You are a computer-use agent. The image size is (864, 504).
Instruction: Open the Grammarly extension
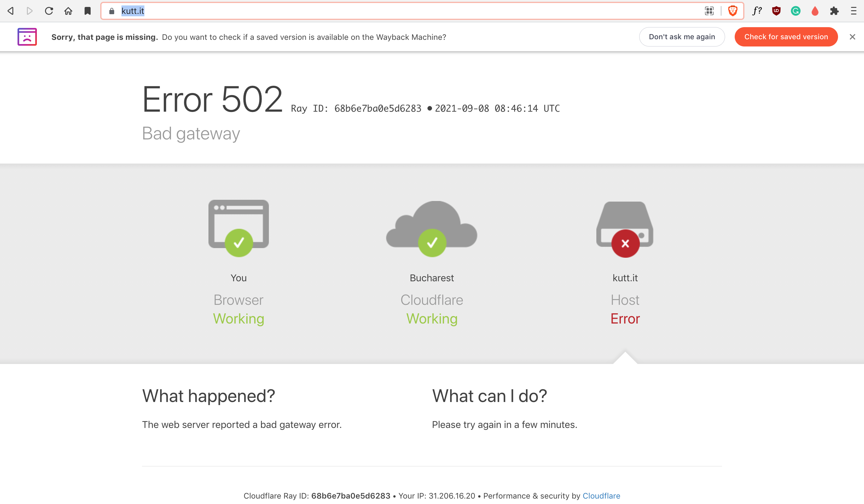click(795, 11)
